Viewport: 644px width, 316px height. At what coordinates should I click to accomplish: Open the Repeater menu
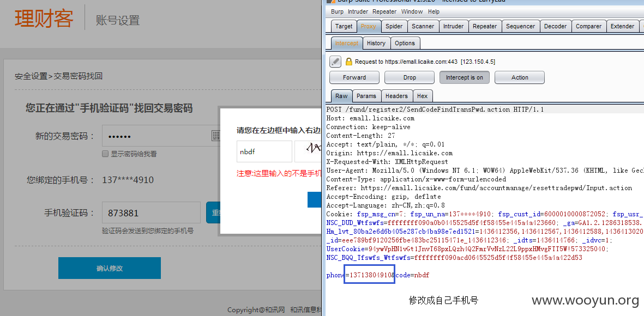[x=384, y=11]
